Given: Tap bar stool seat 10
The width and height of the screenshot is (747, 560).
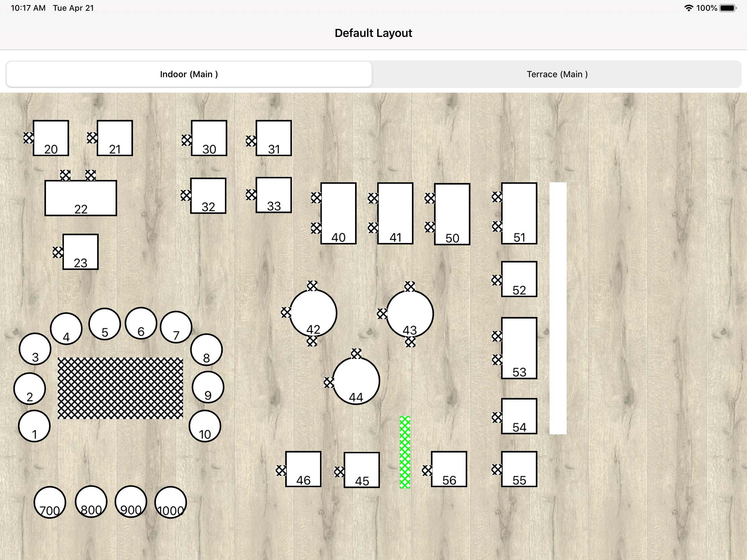Looking at the screenshot, I should pos(205,426).
